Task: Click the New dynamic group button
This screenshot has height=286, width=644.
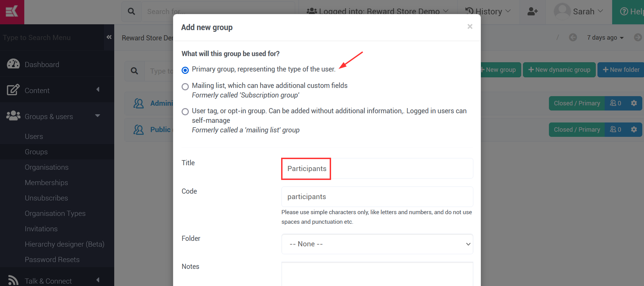Action: (x=559, y=70)
